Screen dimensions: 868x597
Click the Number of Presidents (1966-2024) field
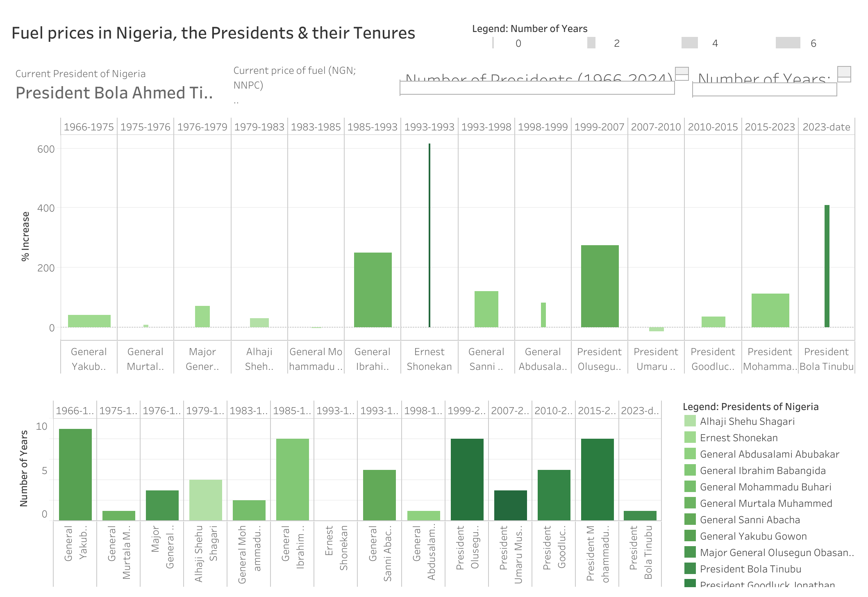[537, 87]
